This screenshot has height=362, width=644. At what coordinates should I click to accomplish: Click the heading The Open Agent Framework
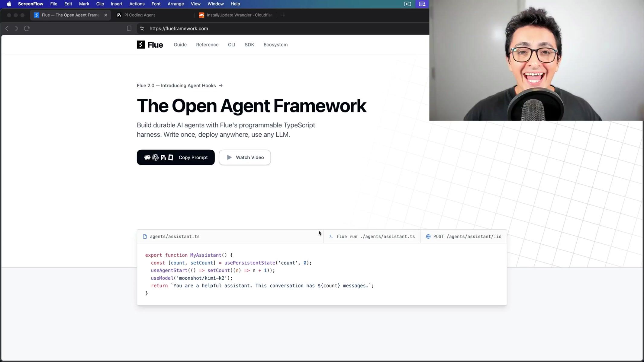(x=252, y=106)
